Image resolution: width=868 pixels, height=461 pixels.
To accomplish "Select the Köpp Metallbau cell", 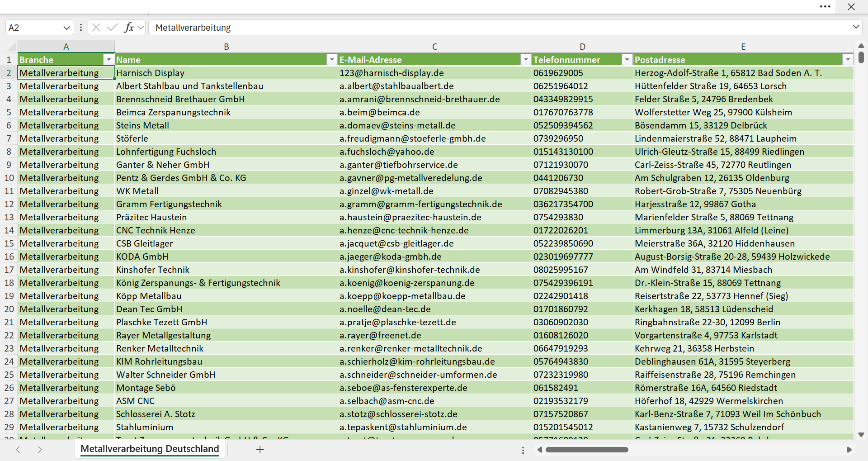I will pyautogui.click(x=226, y=296).
